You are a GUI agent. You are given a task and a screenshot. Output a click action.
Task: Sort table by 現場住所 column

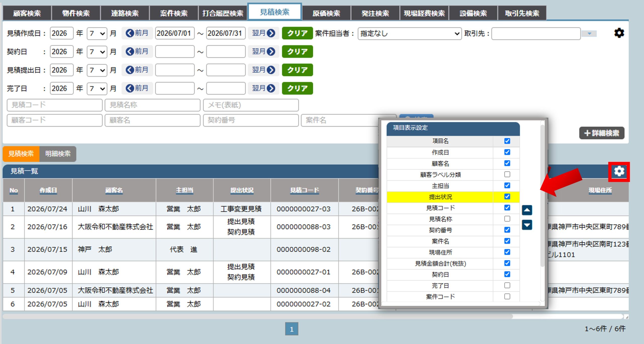600,190
